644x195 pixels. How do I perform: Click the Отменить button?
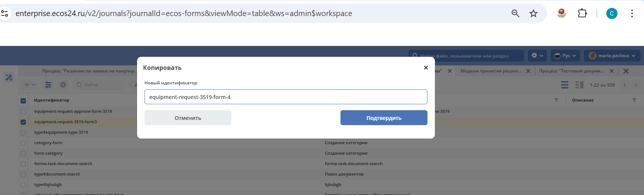coord(188,118)
